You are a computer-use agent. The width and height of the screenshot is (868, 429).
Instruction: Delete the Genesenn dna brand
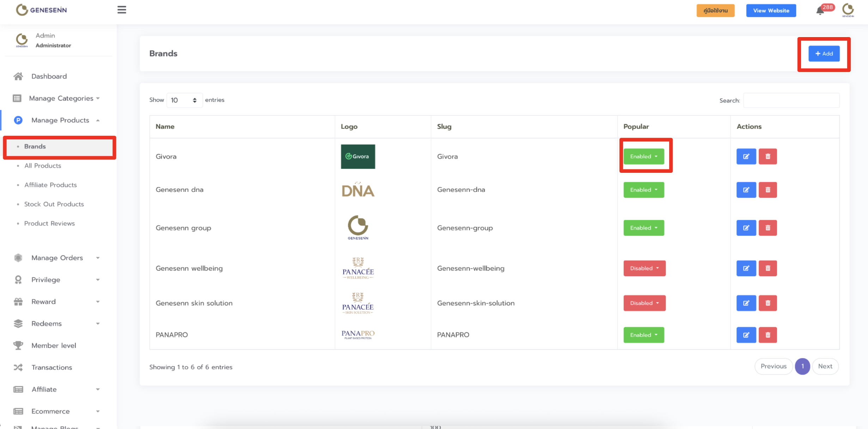click(768, 190)
